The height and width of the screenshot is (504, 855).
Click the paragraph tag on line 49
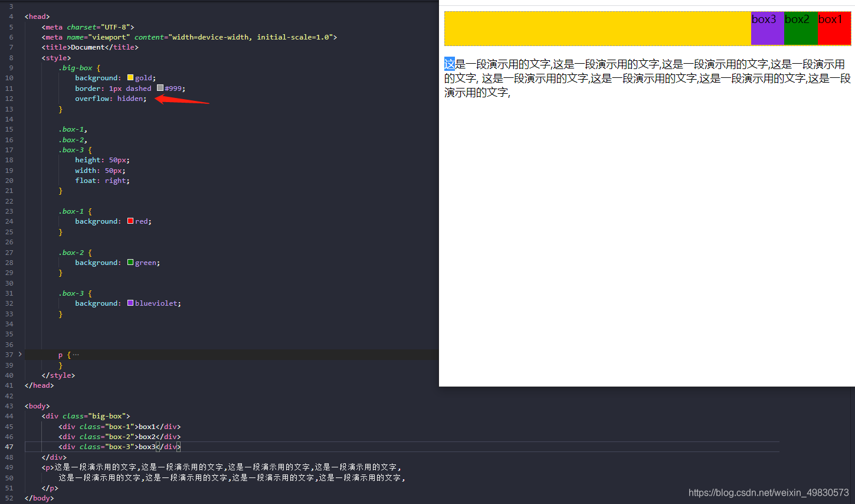(x=48, y=467)
